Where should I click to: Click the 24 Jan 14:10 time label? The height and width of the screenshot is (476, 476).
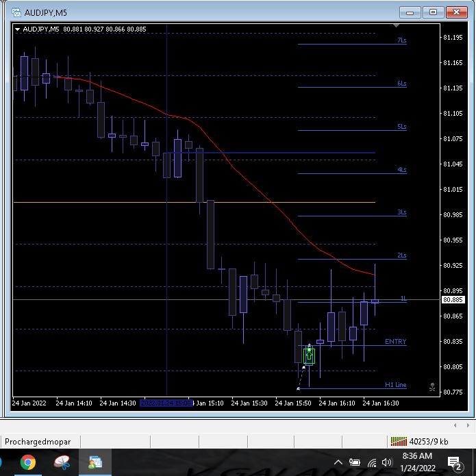click(74, 403)
